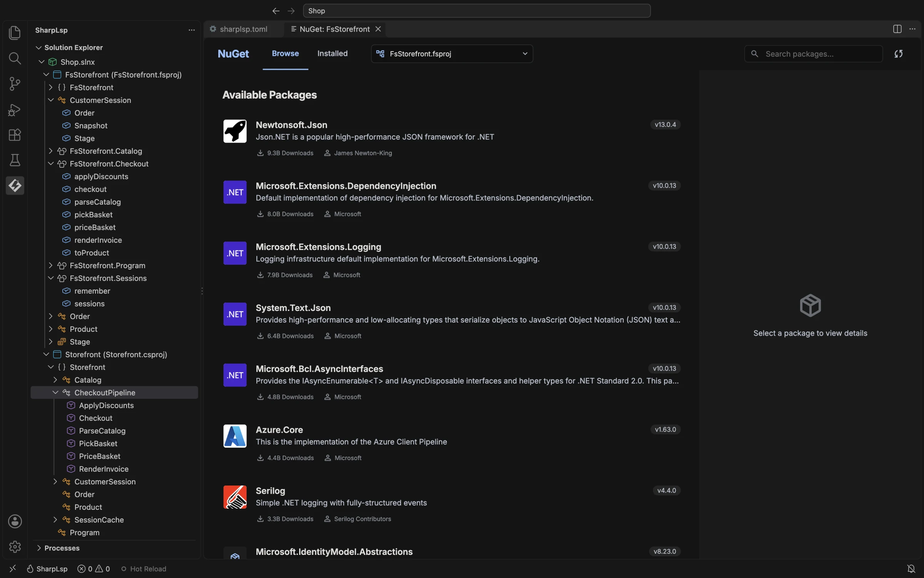
Task: Select the renderInvoice tree item
Action: point(98,240)
